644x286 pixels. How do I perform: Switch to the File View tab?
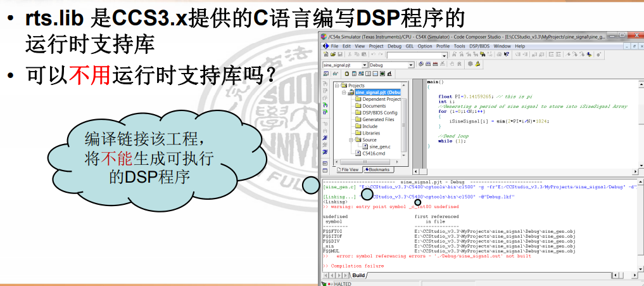pyautogui.click(x=348, y=169)
